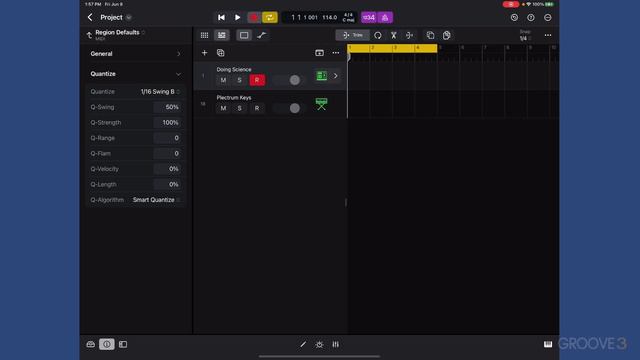The width and height of the screenshot is (640, 360).
Task: Navigate up from the Region Defaults inspector
Action: 89,35
